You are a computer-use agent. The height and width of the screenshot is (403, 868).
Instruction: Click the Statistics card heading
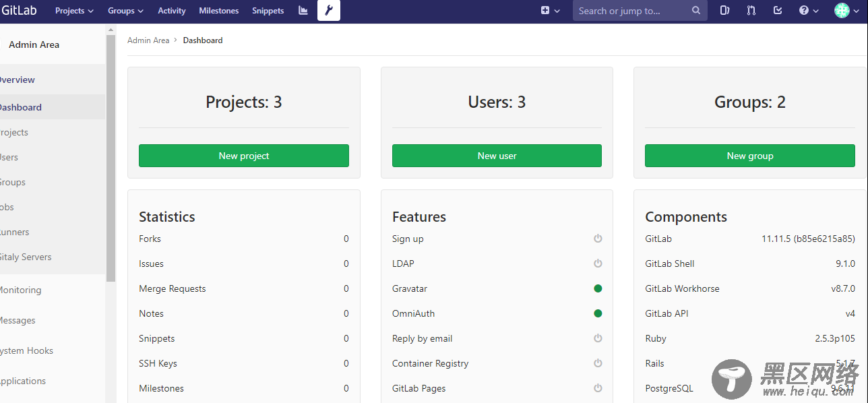(167, 217)
